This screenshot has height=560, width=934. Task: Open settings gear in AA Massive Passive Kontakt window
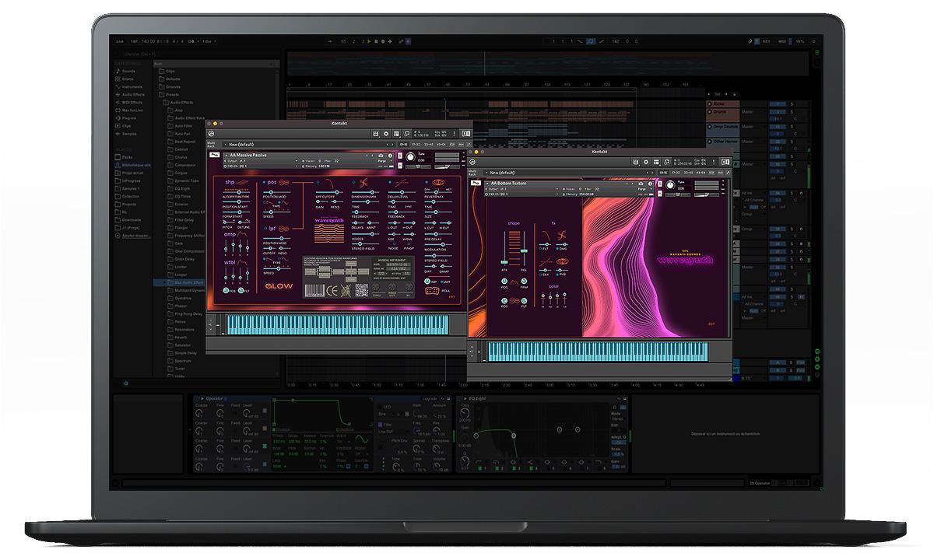[x=386, y=134]
